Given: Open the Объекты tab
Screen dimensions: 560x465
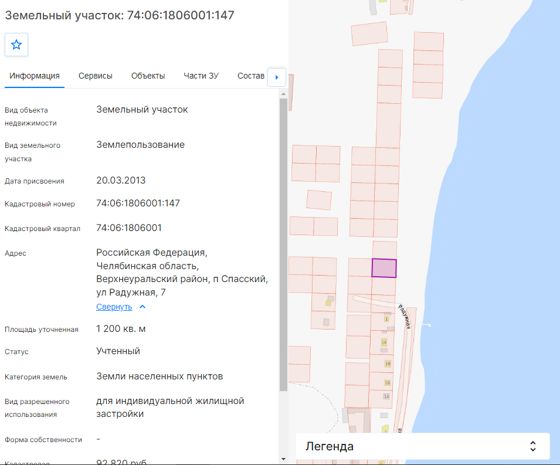Looking at the screenshot, I should pos(148,76).
